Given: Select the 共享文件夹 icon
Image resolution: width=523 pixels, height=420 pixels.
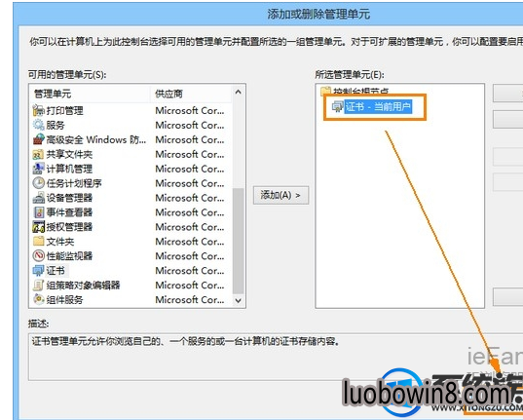Looking at the screenshot, I should point(38,154).
